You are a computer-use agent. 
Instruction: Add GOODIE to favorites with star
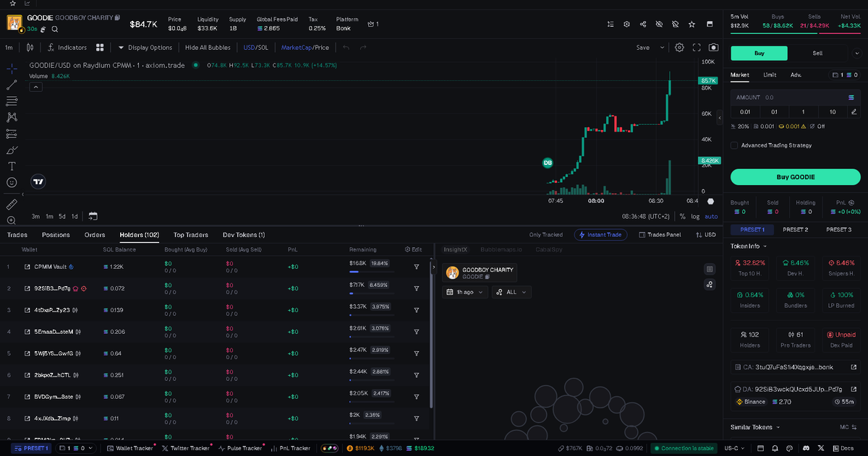[692, 24]
